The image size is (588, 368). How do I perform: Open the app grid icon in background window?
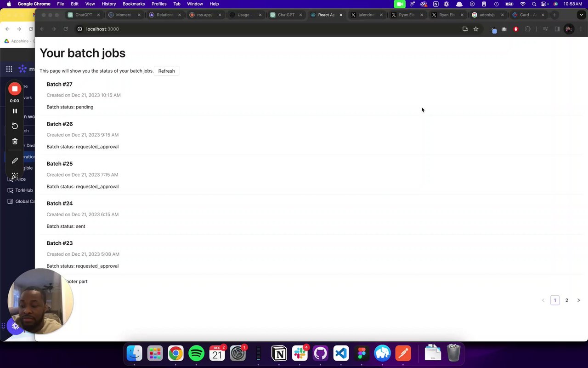click(9, 69)
